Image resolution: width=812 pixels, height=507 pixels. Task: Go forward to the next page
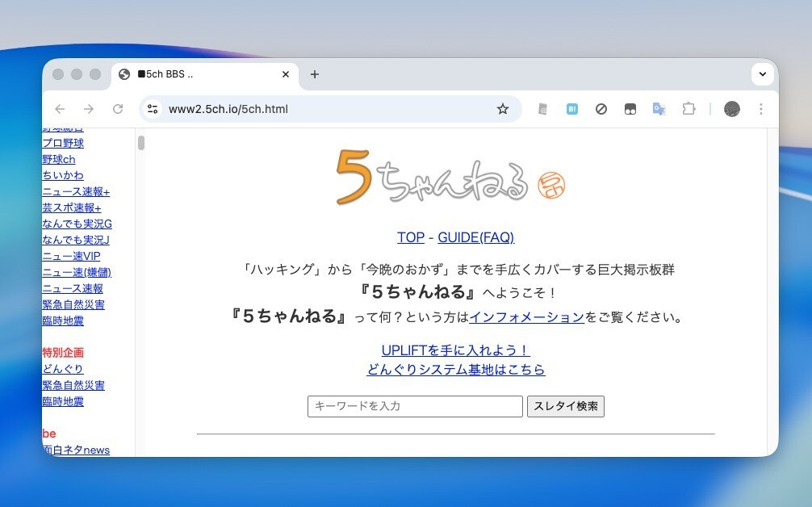[x=89, y=109]
